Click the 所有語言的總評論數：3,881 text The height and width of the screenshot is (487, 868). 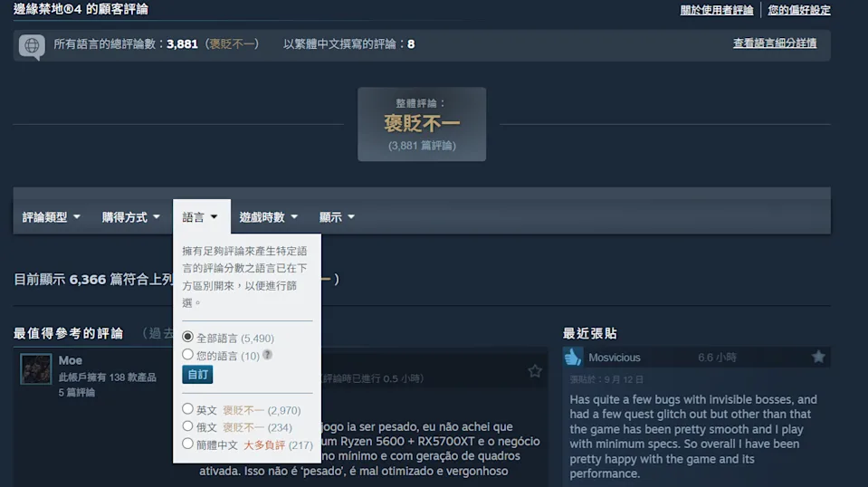126,43
